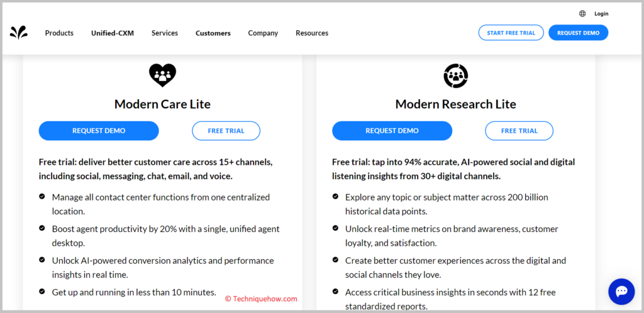Viewport: 644px width, 313px height.
Task: Expand the Resources menu
Action: pos(312,33)
